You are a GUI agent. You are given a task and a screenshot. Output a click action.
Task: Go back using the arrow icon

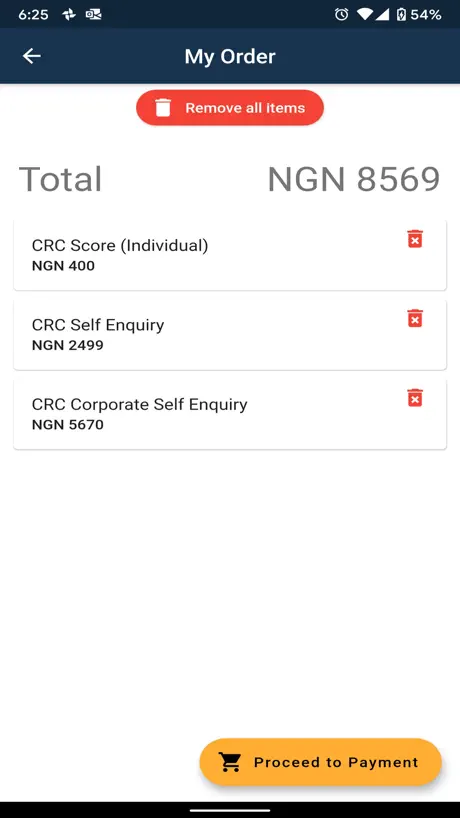click(x=32, y=56)
